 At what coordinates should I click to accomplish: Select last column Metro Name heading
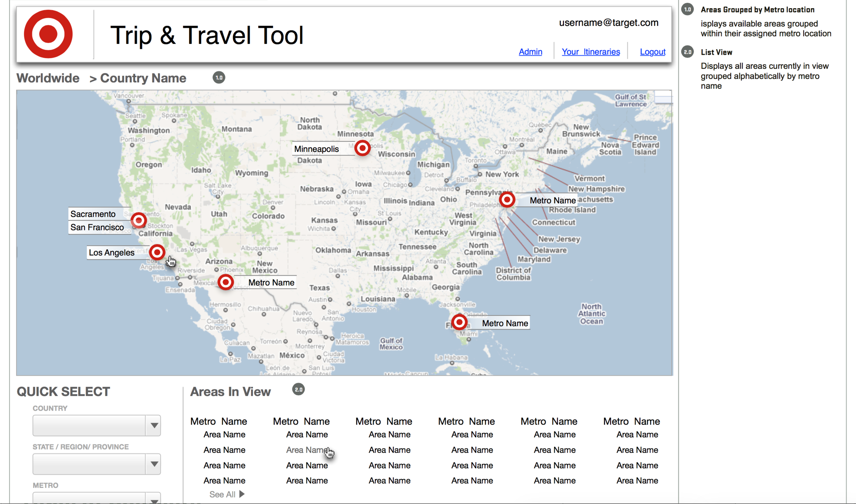632,421
